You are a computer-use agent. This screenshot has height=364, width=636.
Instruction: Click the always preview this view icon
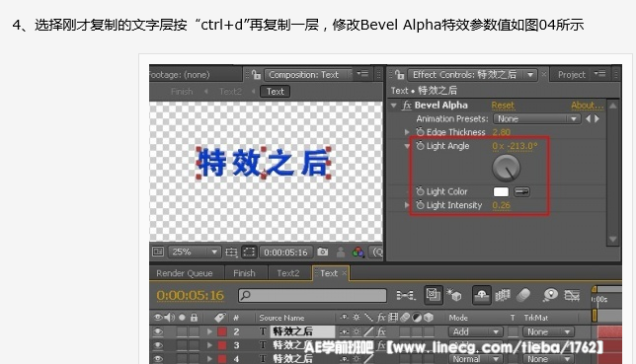[158, 253]
